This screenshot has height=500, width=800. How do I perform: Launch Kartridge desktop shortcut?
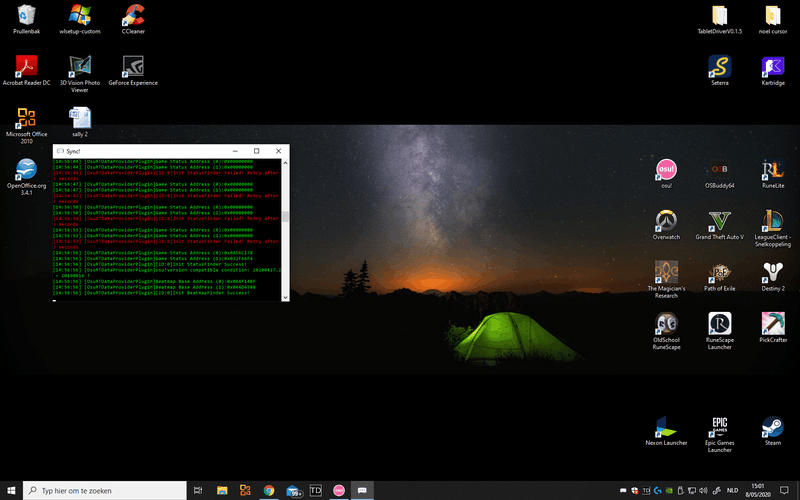click(772, 70)
